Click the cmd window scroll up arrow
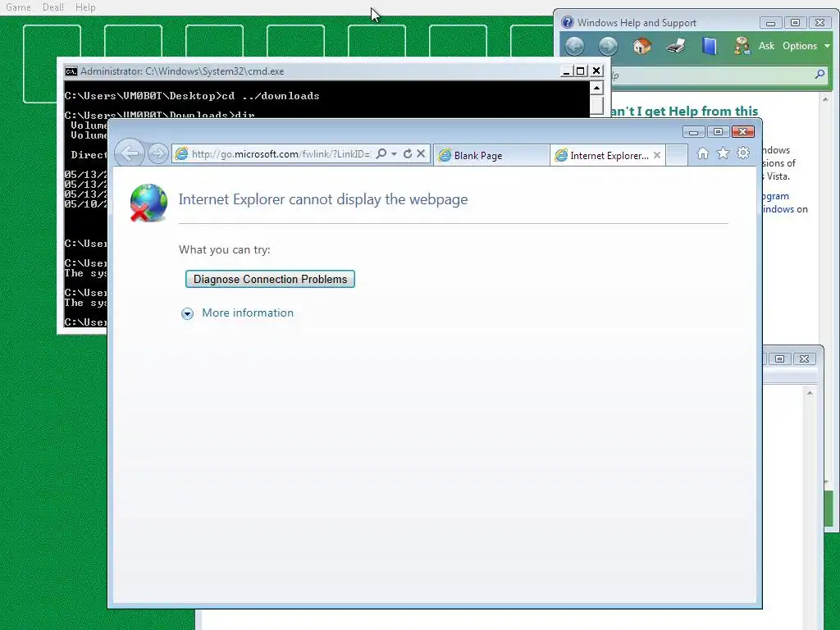 pyautogui.click(x=597, y=88)
